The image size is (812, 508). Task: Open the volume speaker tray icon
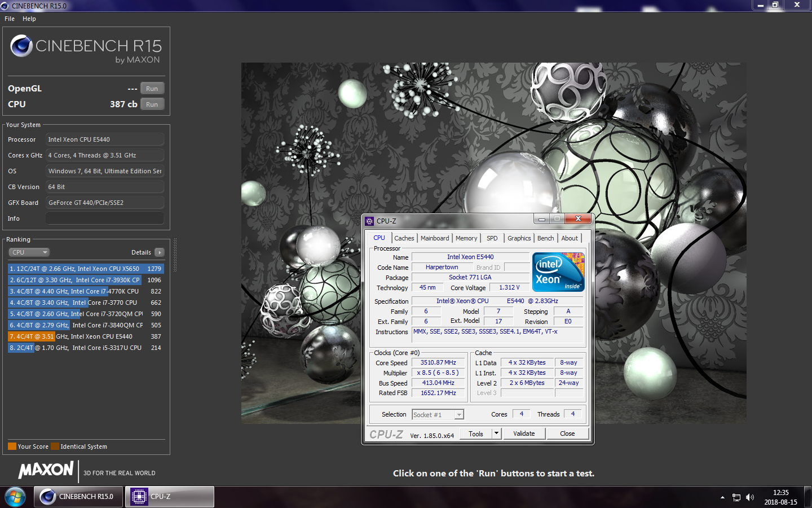[x=749, y=497]
